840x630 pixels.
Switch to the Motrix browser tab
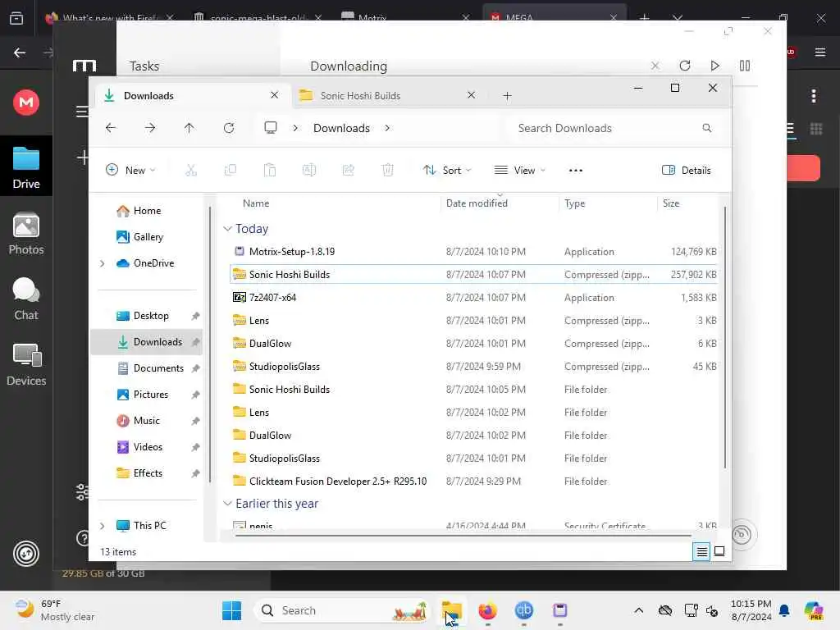(x=405, y=17)
